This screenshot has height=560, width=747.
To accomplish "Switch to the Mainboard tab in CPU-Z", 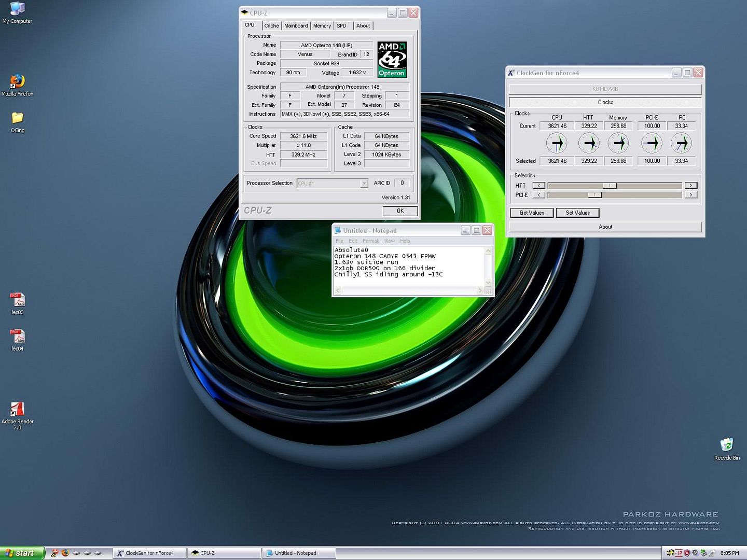I will point(296,25).
